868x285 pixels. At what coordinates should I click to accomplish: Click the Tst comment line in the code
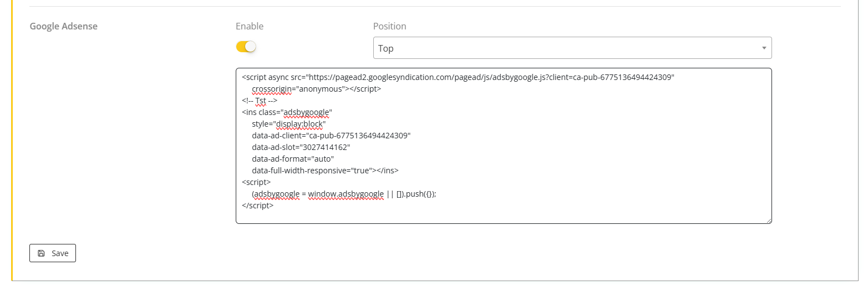[x=260, y=101]
